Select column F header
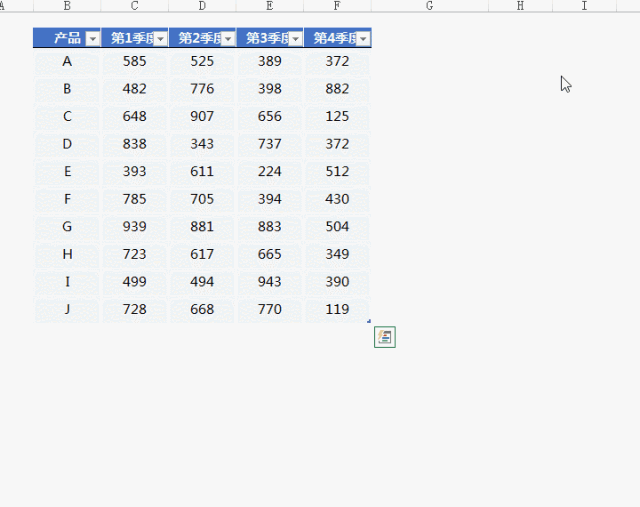The height and width of the screenshot is (507, 640). 337,6
